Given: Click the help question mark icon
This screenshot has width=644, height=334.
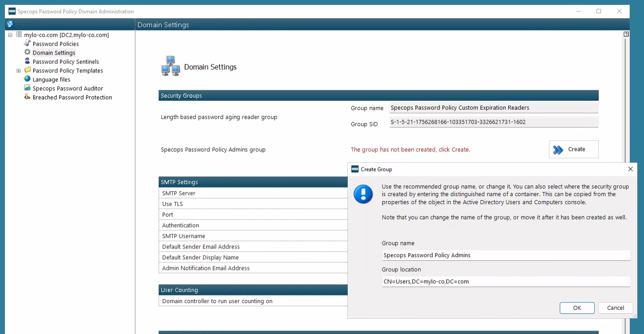Looking at the screenshot, I should pyautogui.click(x=626, y=34).
